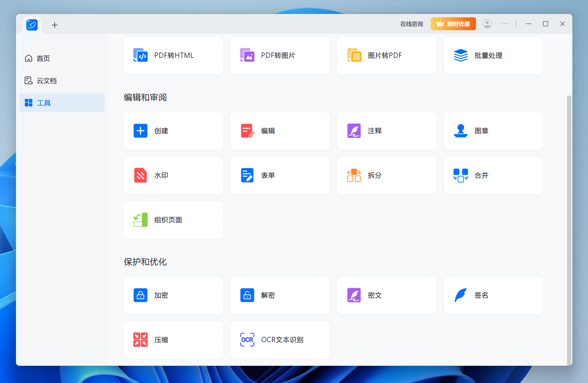This screenshot has width=588, height=383.
Task: Click the blue 表单 form icon
Action: pos(247,175)
